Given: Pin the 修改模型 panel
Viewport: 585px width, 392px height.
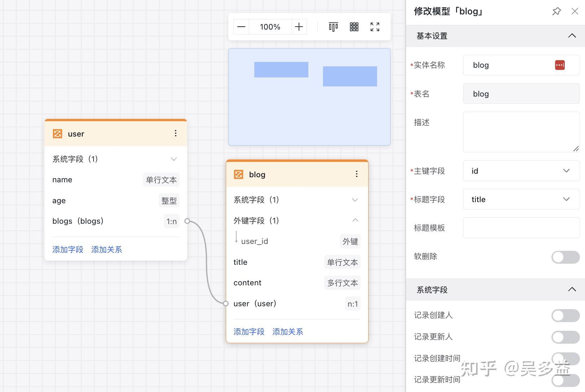Looking at the screenshot, I should point(556,11).
